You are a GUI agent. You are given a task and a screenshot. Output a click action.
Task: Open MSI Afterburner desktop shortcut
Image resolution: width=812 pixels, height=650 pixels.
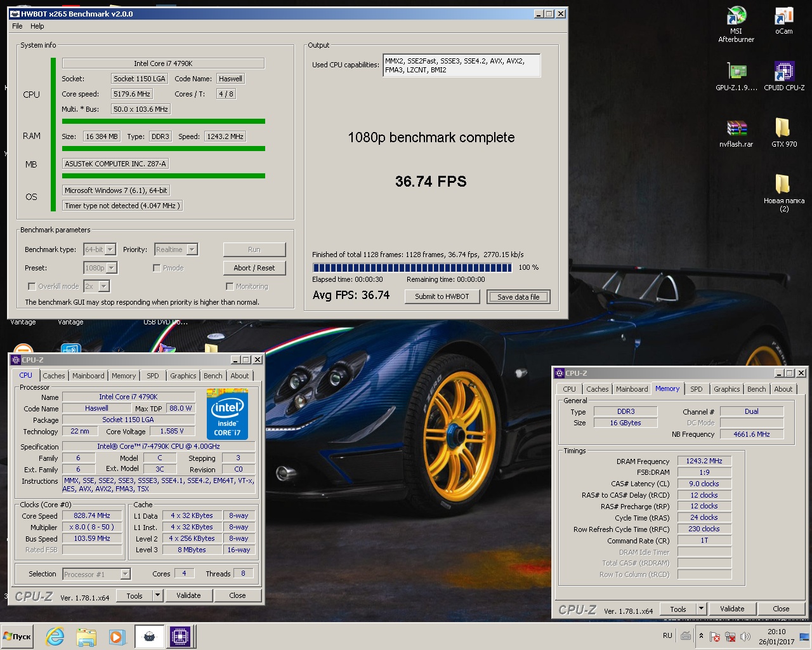(x=736, y=25)
